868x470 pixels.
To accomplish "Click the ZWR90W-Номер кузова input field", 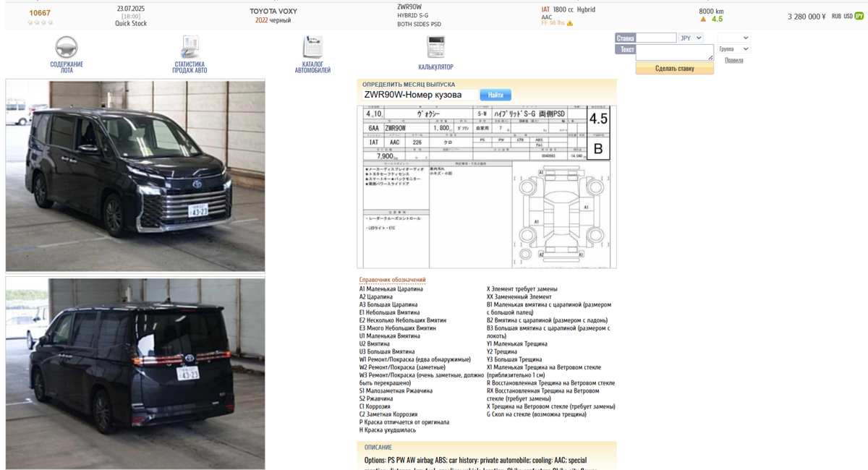I will coord(420,95).
